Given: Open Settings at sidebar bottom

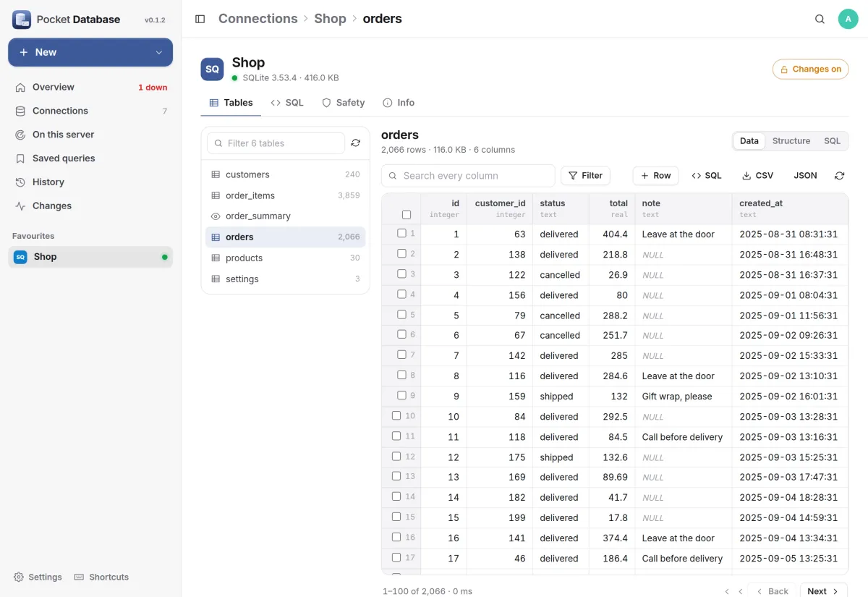Looking at the screenshot, I should (38, 577).
